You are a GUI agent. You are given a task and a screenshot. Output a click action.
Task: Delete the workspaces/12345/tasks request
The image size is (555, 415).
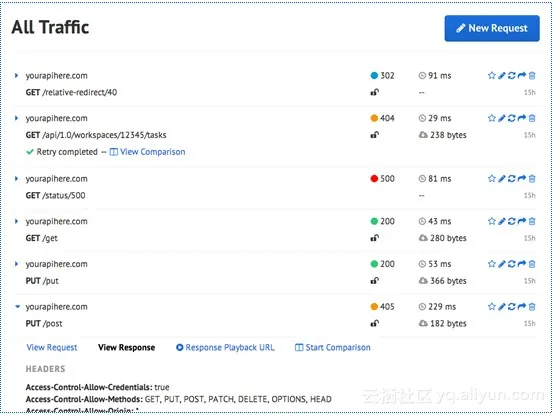[x=532, y=118]
